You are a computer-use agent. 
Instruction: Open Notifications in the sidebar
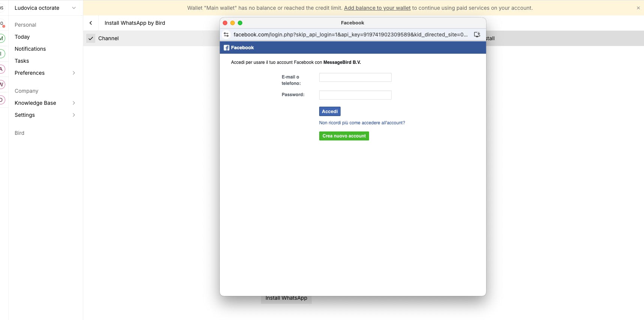pos(30,49)
